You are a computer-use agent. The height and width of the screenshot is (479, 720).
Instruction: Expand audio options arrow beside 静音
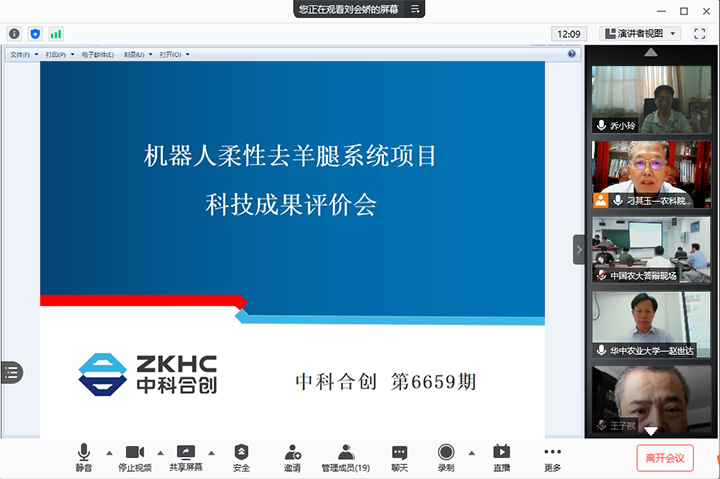tap(109, 453)
